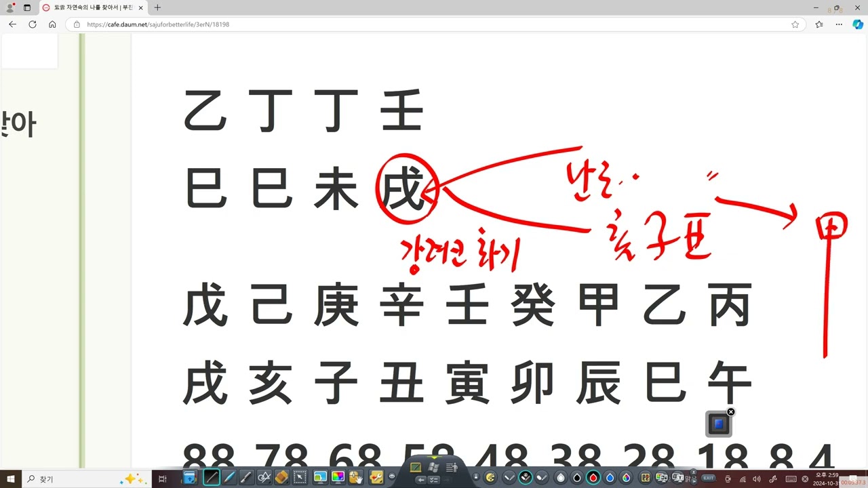Image resolution: width=868 pixels, height=488 pixels.
Task: Select the middle line thickness option
Action: coord(525,478)
